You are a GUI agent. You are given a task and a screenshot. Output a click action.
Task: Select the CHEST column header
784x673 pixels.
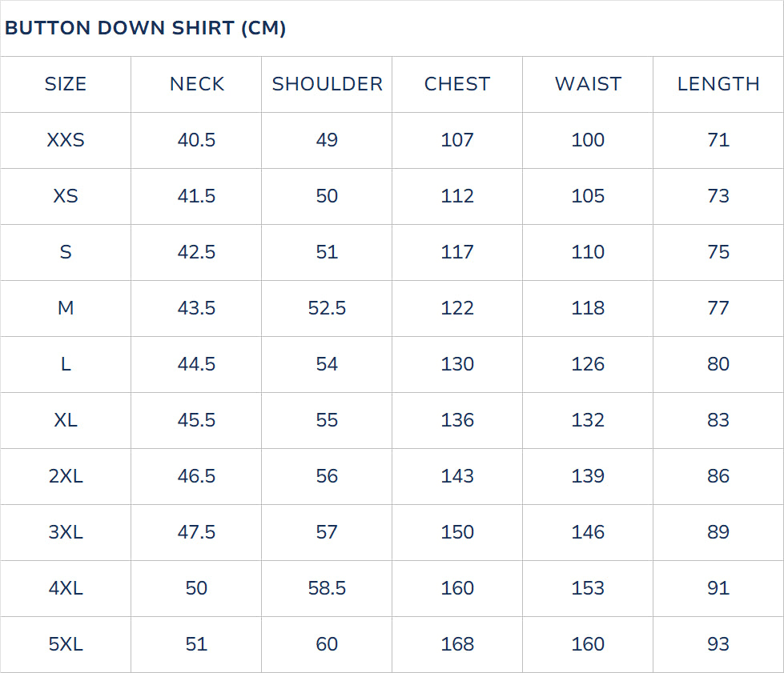tap(457, 84)
